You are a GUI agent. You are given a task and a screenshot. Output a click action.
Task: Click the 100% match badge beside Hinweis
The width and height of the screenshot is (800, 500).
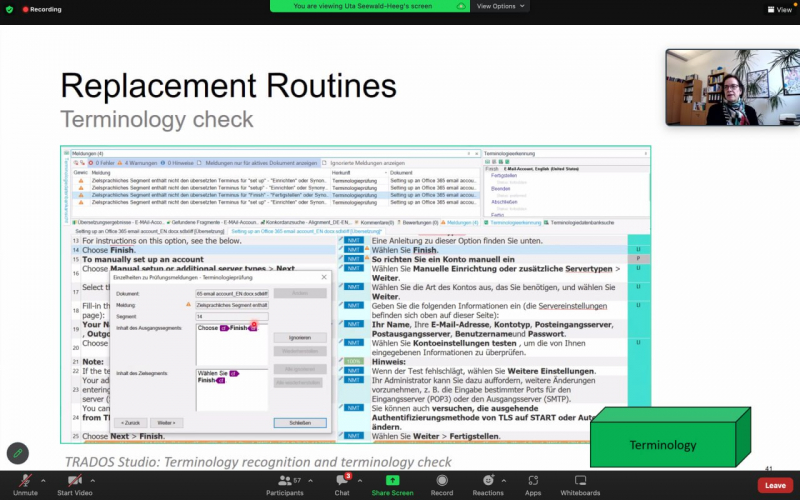click(353, 361)
